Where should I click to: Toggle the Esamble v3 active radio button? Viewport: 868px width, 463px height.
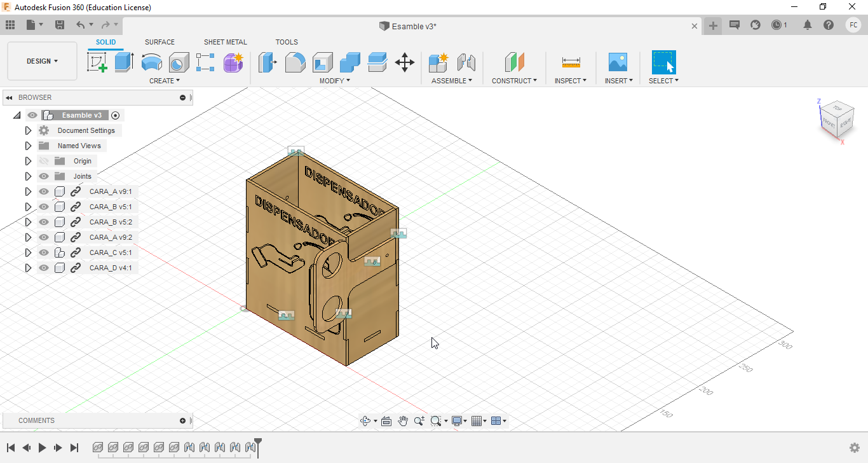click(x=115, y=115)
